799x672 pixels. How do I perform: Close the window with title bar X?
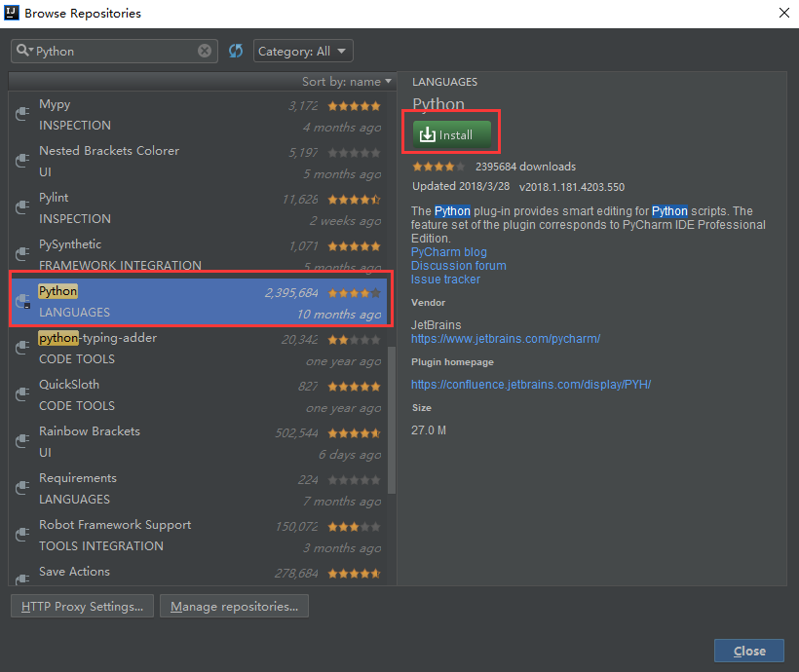[784, 13]
